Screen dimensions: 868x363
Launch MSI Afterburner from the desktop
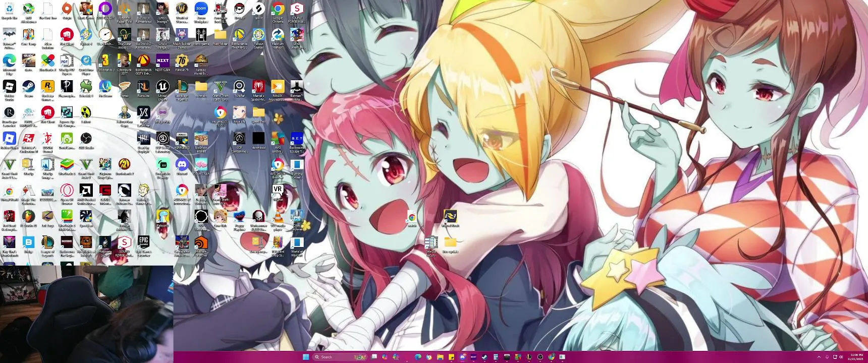[x=28, y=12]
